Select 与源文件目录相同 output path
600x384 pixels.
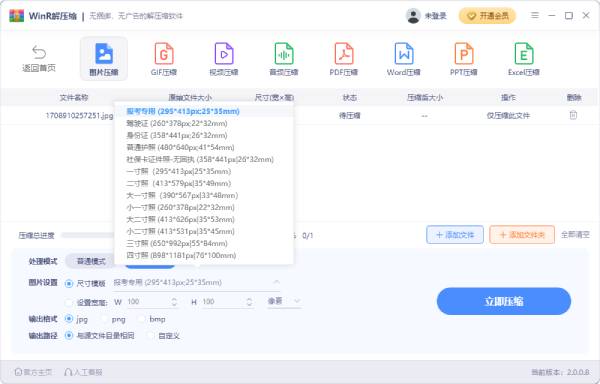pos(69,335)
